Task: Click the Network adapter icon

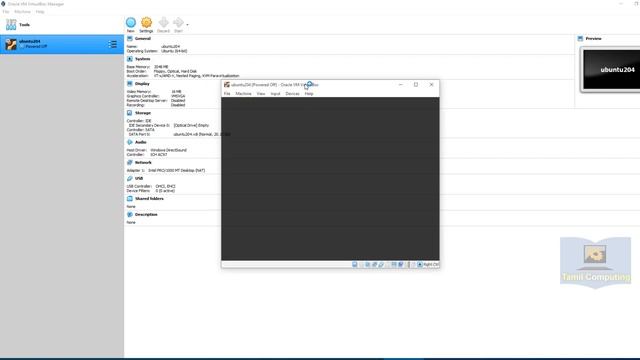Action: 129,162
